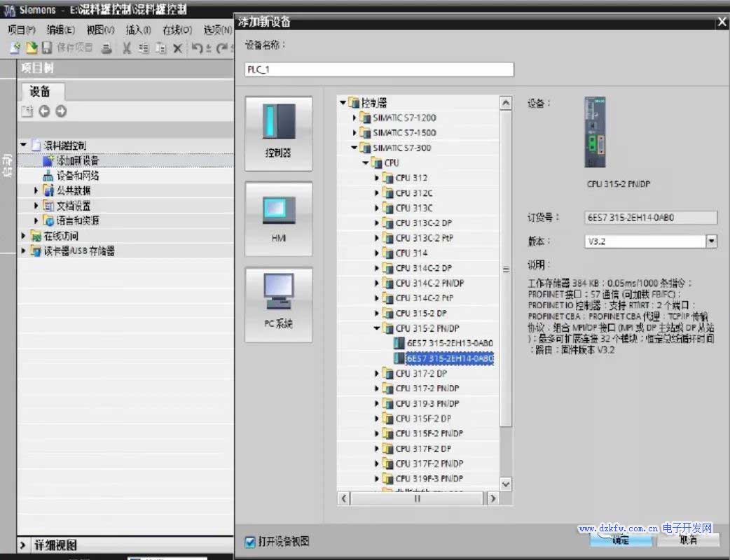Screen dimensions: 730x560
Task: Open the 版本 V3.2 version dropdown
Action: click(711, 241)
